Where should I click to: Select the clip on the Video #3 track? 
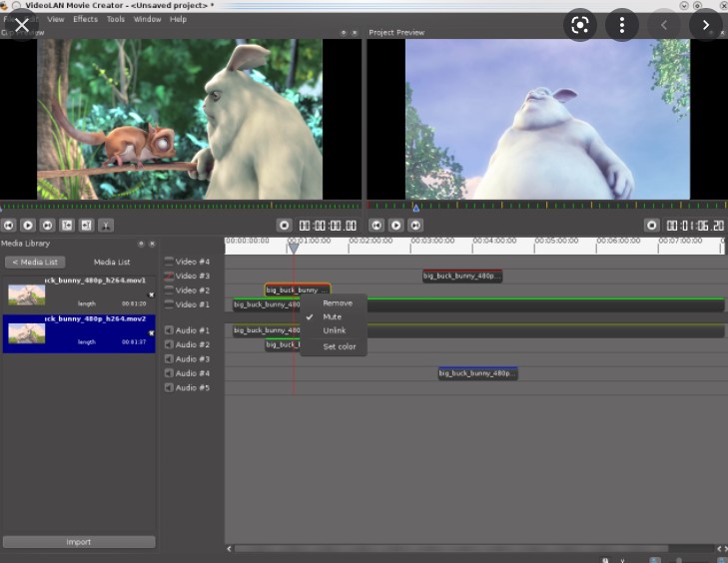click(x=462, y=277)
